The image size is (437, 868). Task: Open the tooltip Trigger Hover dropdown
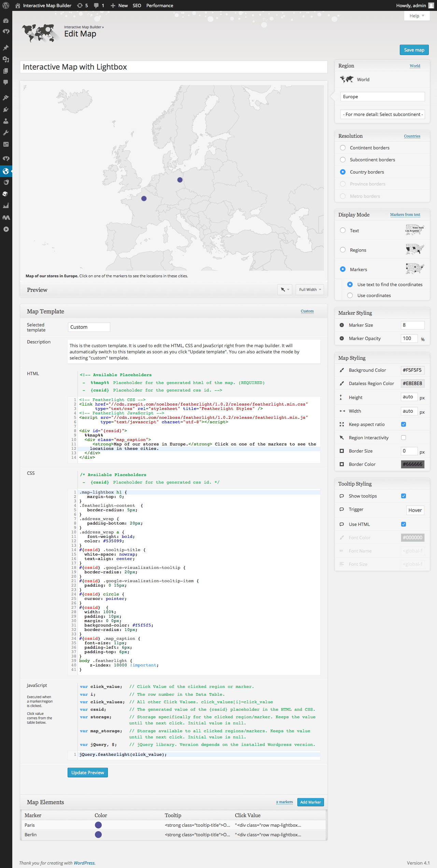(415, 510)
